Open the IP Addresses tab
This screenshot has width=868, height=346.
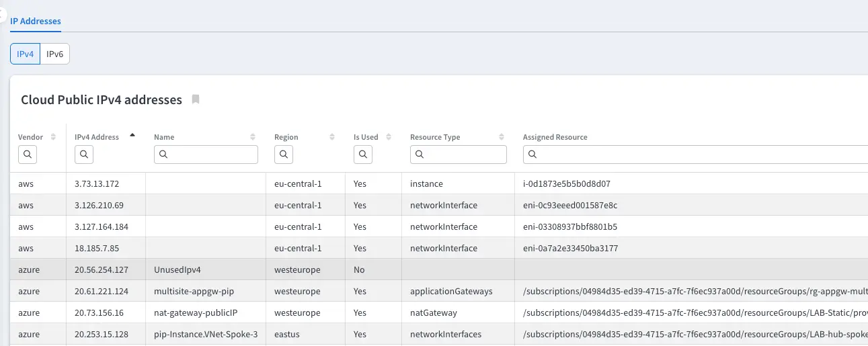click(x=36, y=21)
